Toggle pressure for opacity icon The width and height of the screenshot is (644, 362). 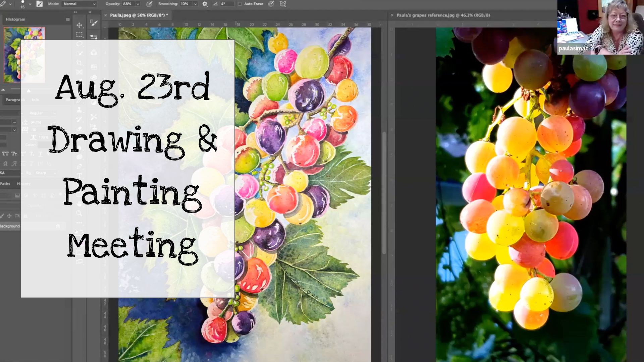pyautogui.click(x=149, y=4)
